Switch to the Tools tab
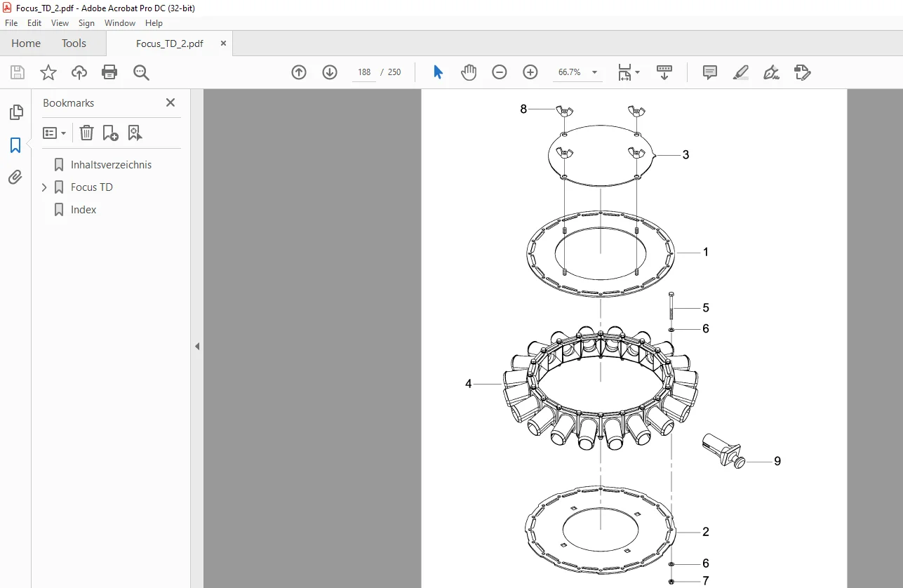The height and width of the screenshot is (588, 903). tap(74, 44)
